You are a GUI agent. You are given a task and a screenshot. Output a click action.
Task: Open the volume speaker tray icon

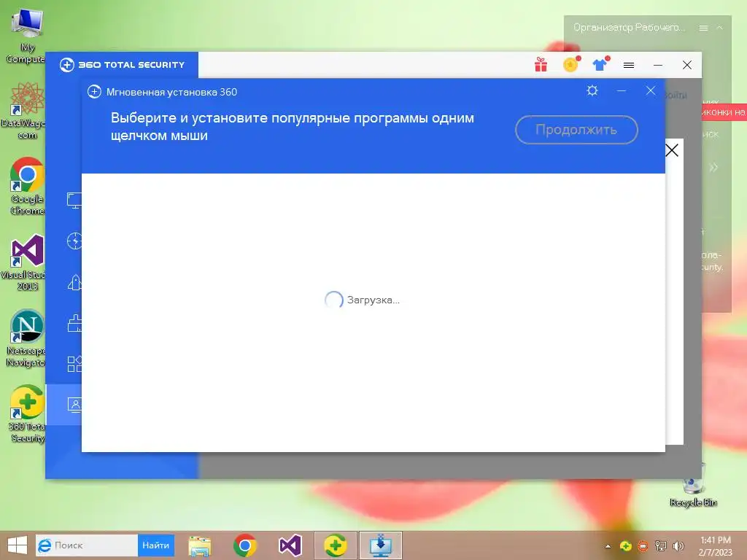click(x=678, y=546)
